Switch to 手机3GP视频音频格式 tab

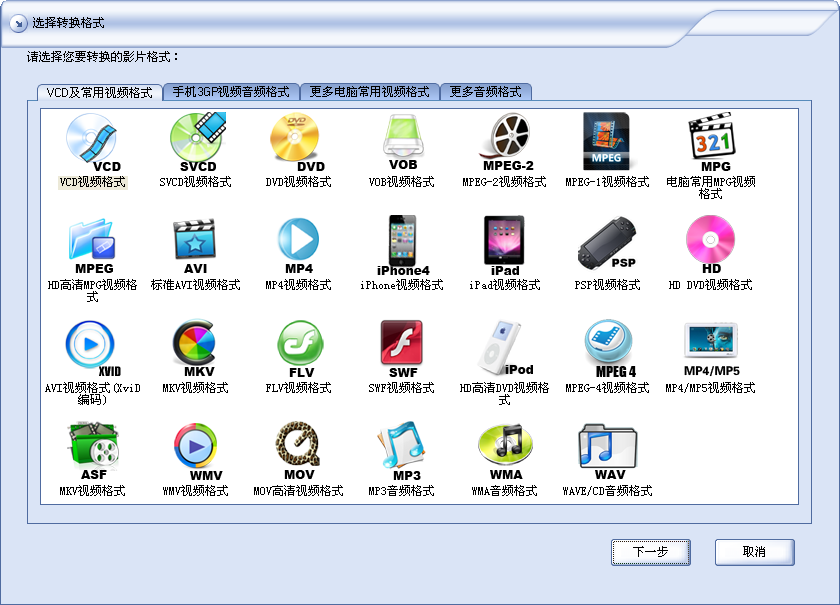[231, 92]
